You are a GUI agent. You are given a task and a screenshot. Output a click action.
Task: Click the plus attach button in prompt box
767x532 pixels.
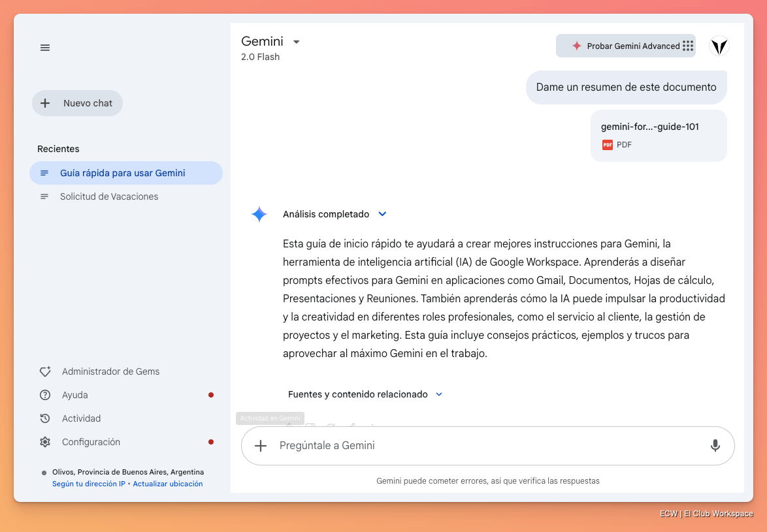point(261,446)
